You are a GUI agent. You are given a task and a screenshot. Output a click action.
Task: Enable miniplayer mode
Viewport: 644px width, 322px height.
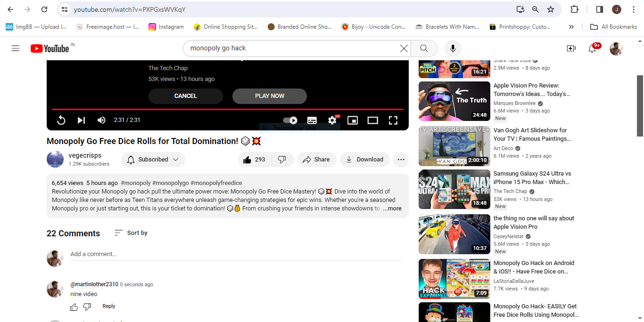(353, 120)
